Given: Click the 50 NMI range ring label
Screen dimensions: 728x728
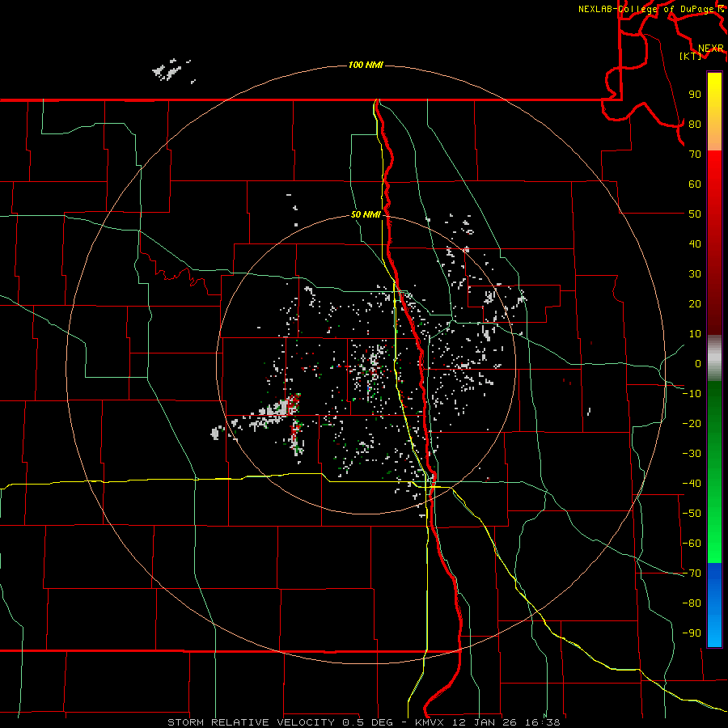Looking at the screenshot, I should (x=366, y=214).
